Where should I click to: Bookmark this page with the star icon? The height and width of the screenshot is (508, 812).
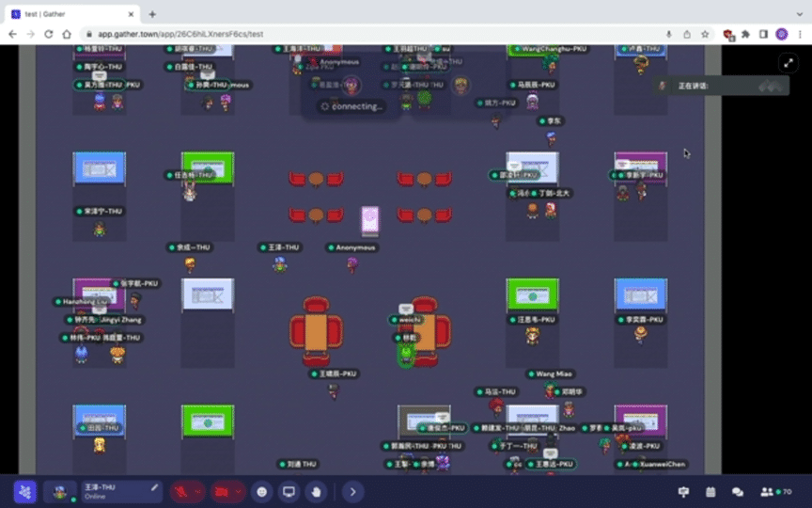pos(703,34)
